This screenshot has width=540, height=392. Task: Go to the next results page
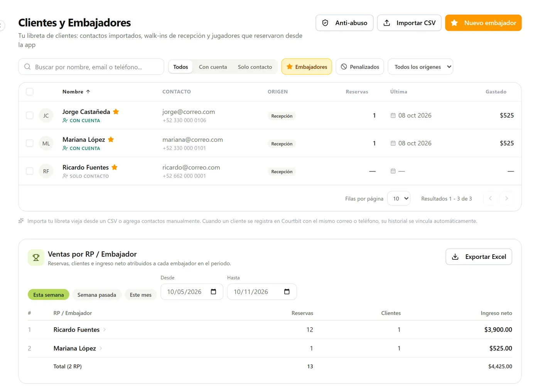click(x=506, y=198)
